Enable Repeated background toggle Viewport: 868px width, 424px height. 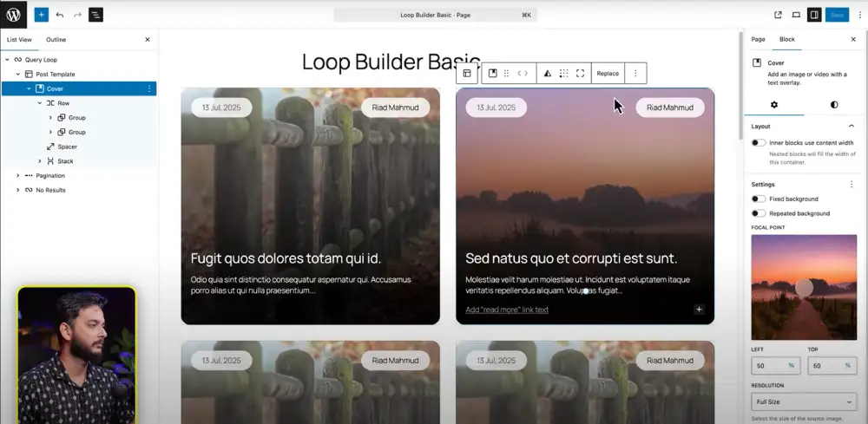[759, 212]
